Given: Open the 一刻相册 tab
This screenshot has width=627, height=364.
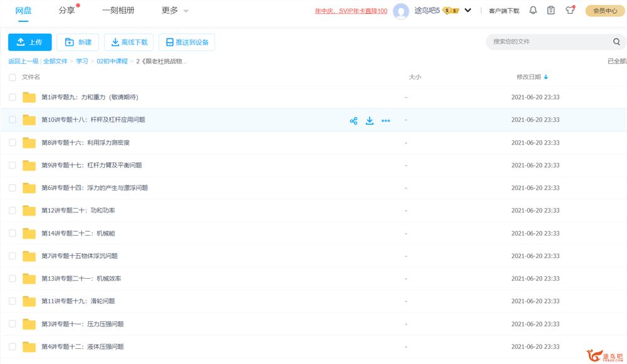Looking at the screenshot, I should (118, 11).
